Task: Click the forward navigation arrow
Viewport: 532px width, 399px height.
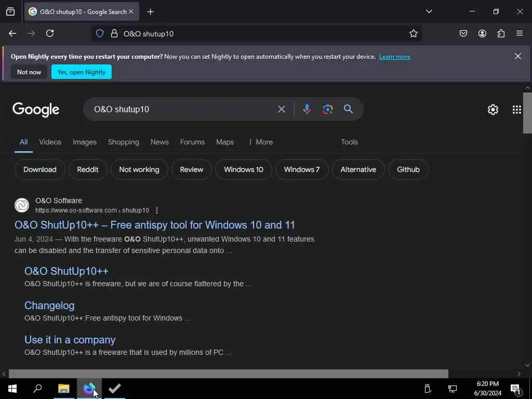Action: click(31, 33)
